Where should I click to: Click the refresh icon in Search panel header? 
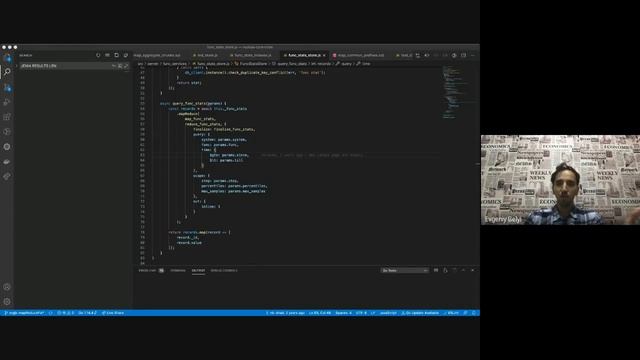point(98,55)
